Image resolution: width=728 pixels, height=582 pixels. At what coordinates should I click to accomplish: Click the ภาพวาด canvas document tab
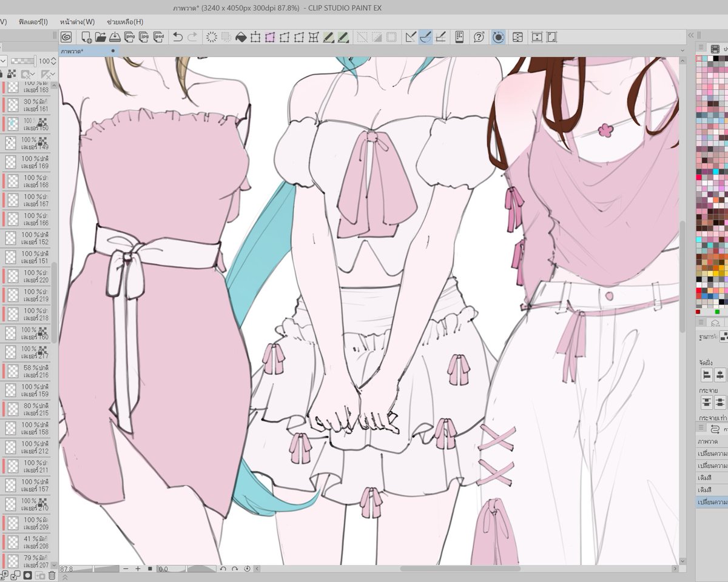[72, 52]
